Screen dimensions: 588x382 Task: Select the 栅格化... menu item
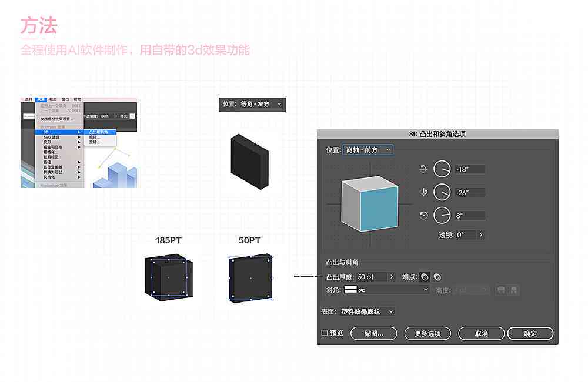click(x=59, y=152)
